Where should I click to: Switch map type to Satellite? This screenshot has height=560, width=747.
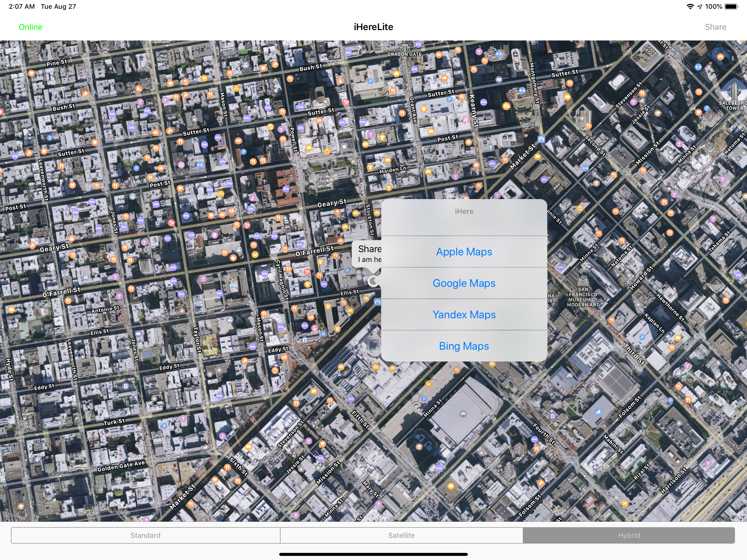[402, 535]
